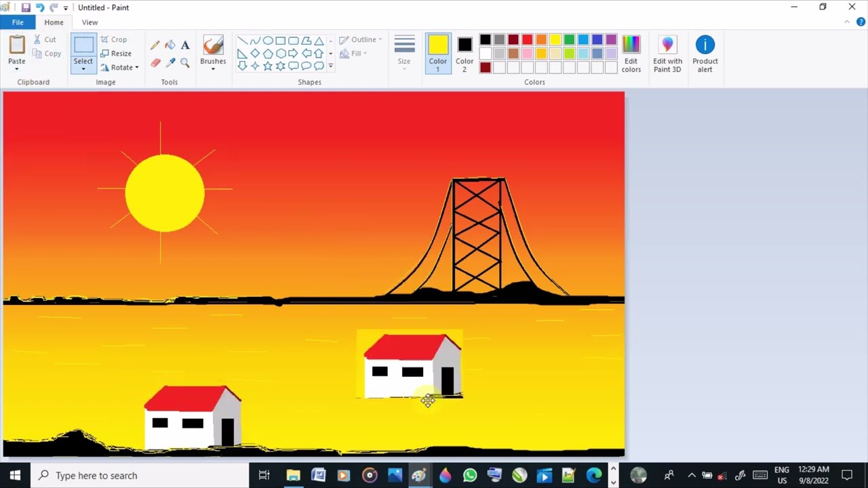Click the Resize button

117,54
